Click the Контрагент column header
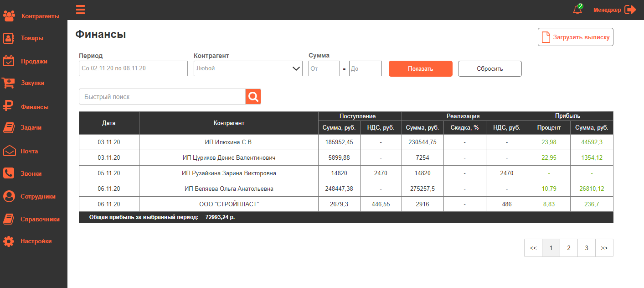 tap(229, 123)
